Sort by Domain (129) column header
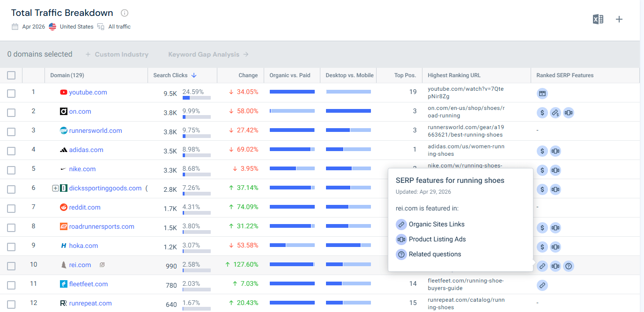 [x=67, y=75]
